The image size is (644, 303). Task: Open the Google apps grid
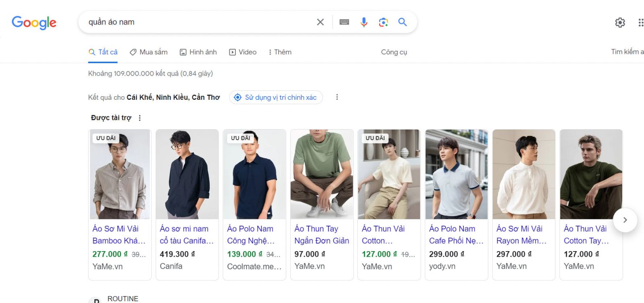[641, 23]
